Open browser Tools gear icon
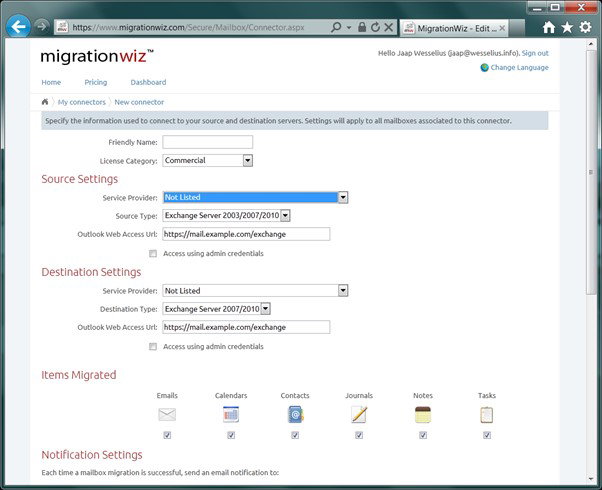Viewport: 602px width, 490px height. tap(585, 27)
